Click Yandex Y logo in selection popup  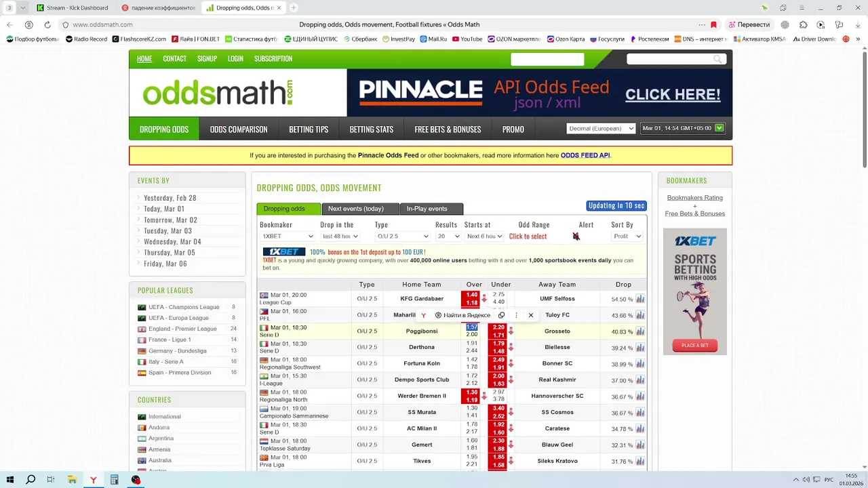(423, 315)
